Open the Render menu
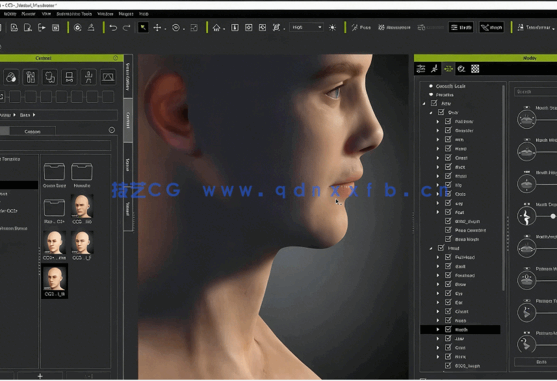557x381 pixels. coord(28,14)
